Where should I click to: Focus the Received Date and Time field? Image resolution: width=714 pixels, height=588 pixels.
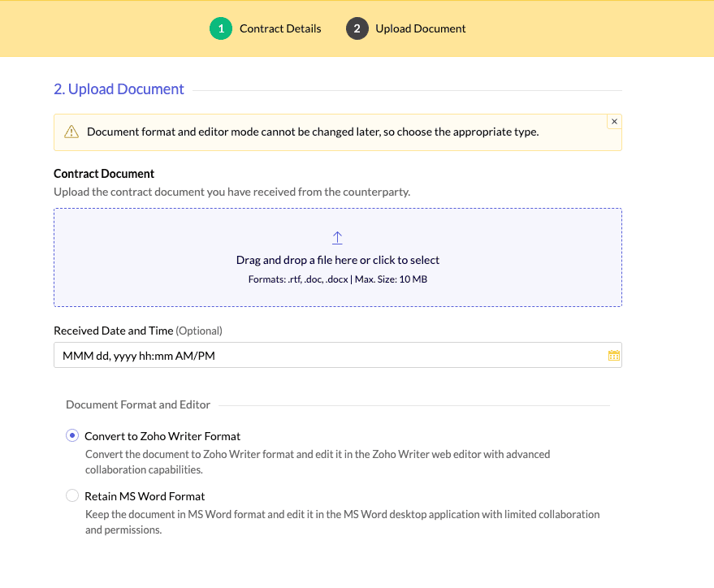pos(337,355)
